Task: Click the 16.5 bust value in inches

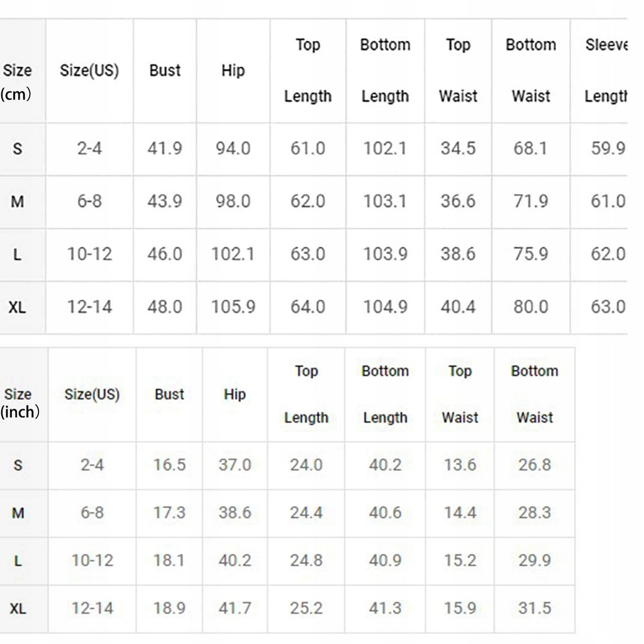Action: [169, 465]
